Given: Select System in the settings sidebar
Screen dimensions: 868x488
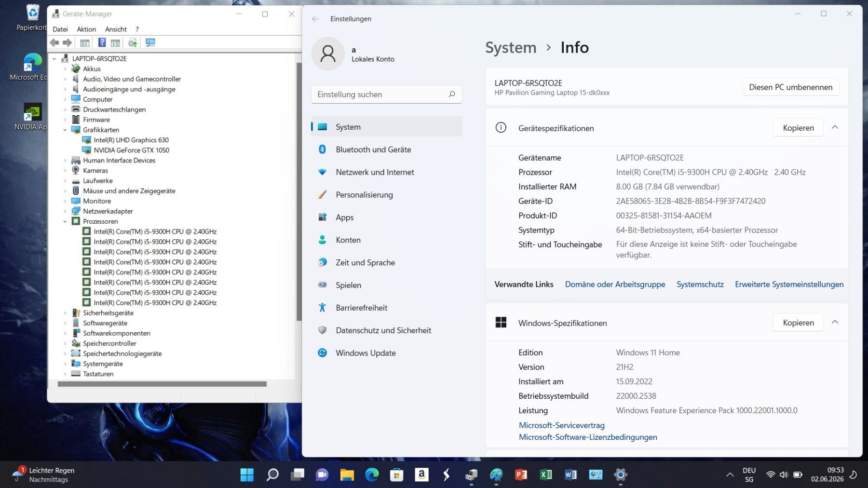Looking at the screenshot, I should click(x=386, y=127).
